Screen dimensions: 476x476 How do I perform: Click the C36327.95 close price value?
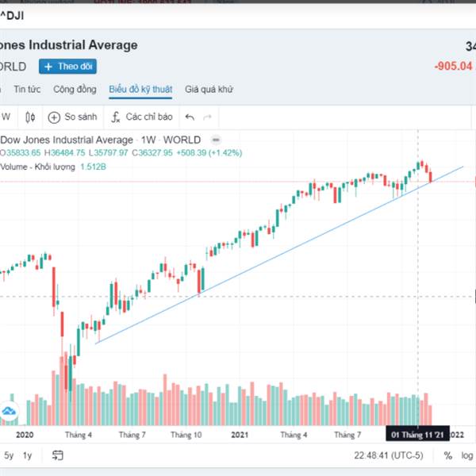click(x=152, y=152)
